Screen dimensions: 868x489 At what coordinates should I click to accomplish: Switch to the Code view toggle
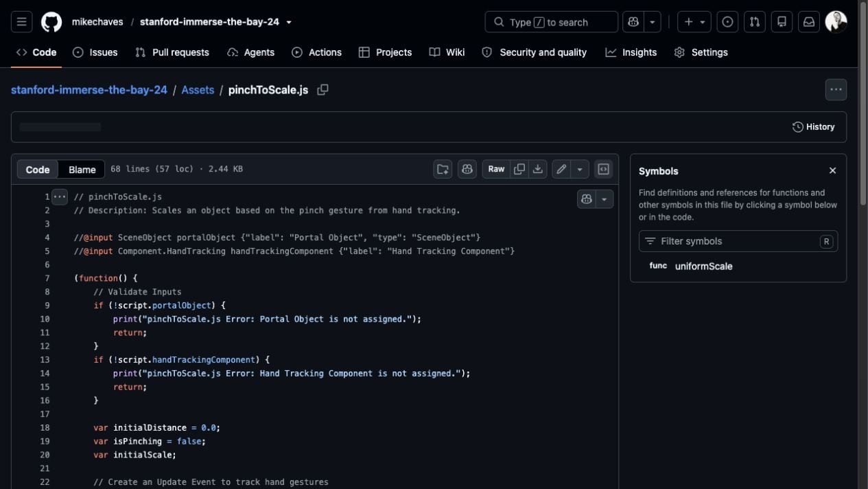(x=38, y=170)
